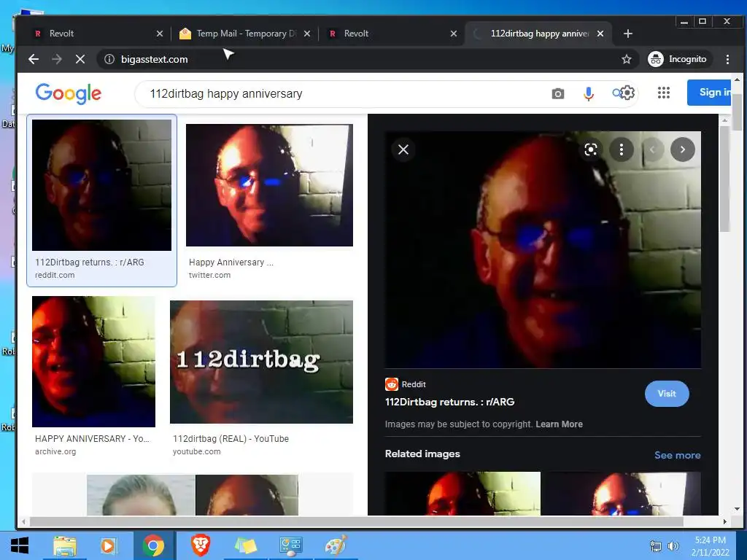The width and height of the screenshot is (747, 560).
Task: Open the HAPPY ANNIVERSARY archive.org image result
Action: click(x=93, y=362)
